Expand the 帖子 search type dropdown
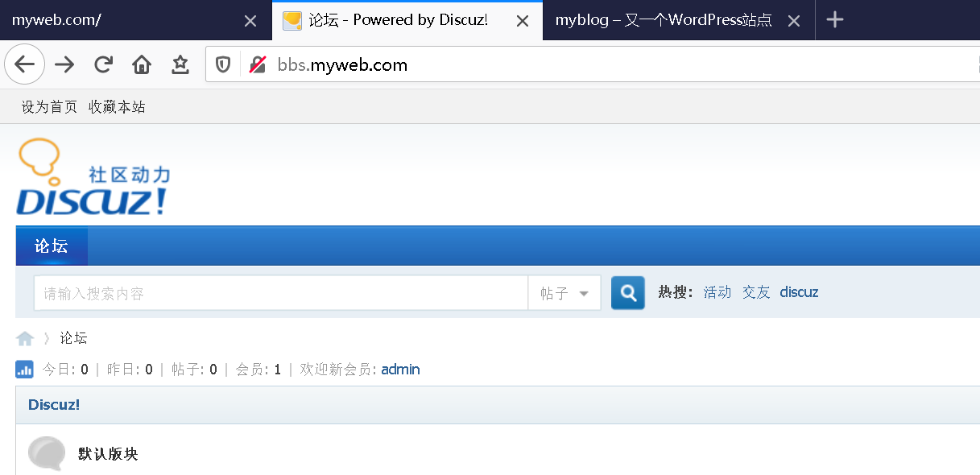The image size is (980, 475). click(564, 293)
